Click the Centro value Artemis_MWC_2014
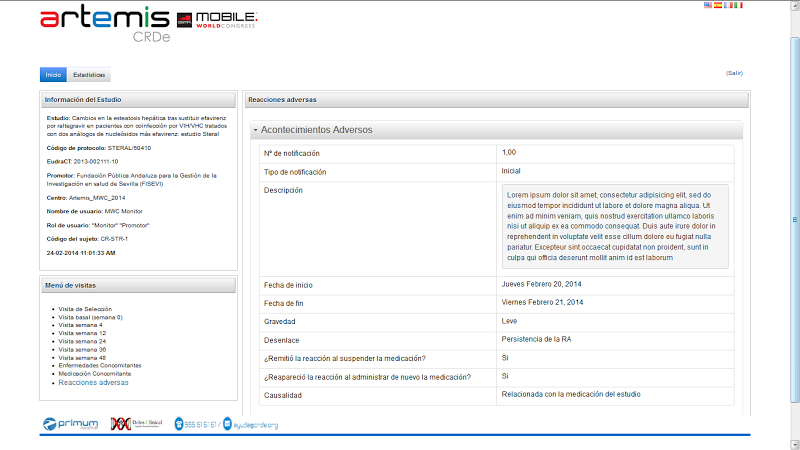Image resolution: width=800 pixels, height=450 pixels. pyautogui.click(x=97, y=198)
